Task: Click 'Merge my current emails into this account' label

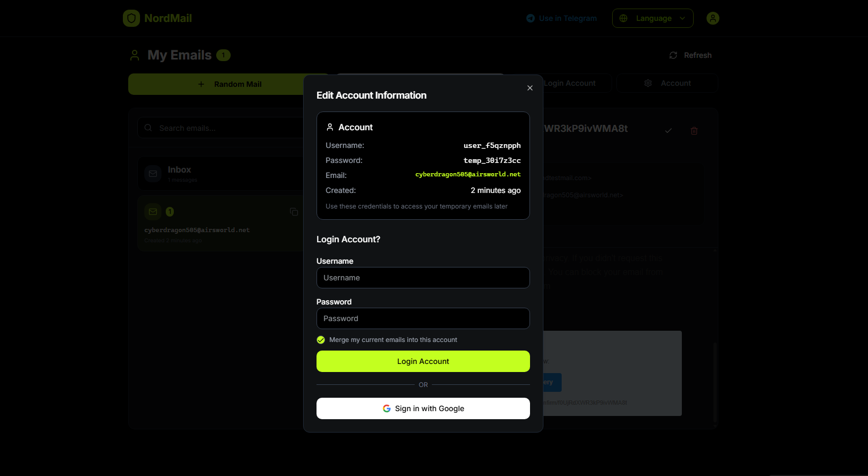Action: 393,340
